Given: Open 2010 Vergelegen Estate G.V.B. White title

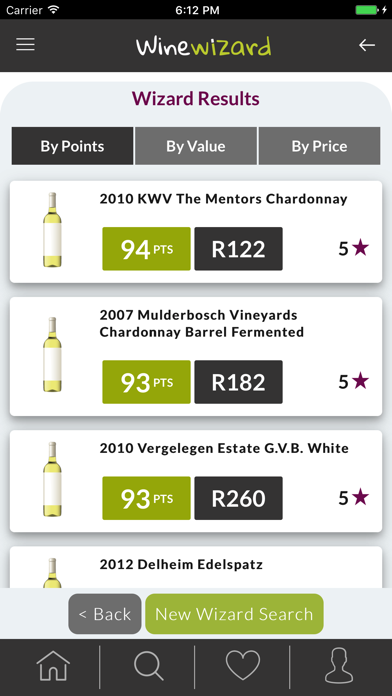Looking at the screenshot, I should point(224,448).
